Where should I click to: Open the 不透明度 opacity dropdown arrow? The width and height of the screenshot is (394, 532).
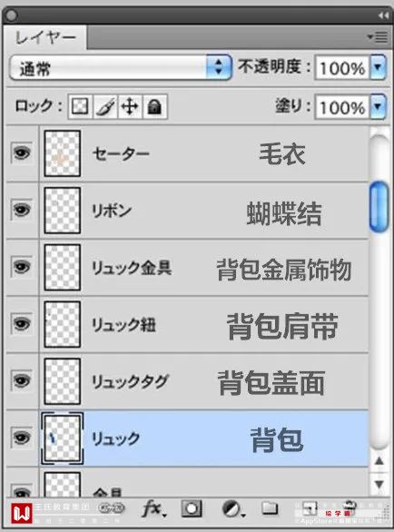[x=378, y=67]
